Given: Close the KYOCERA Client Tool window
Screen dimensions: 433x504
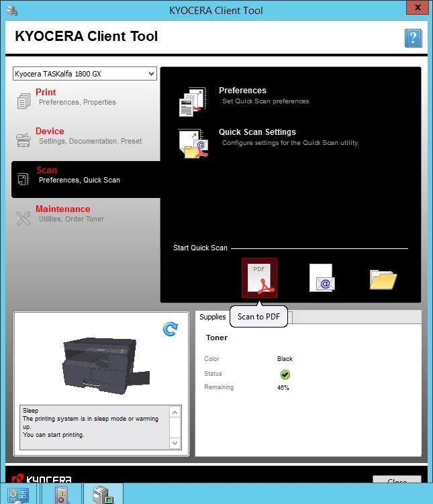Looking at the screenshot, I should point(418,7).
